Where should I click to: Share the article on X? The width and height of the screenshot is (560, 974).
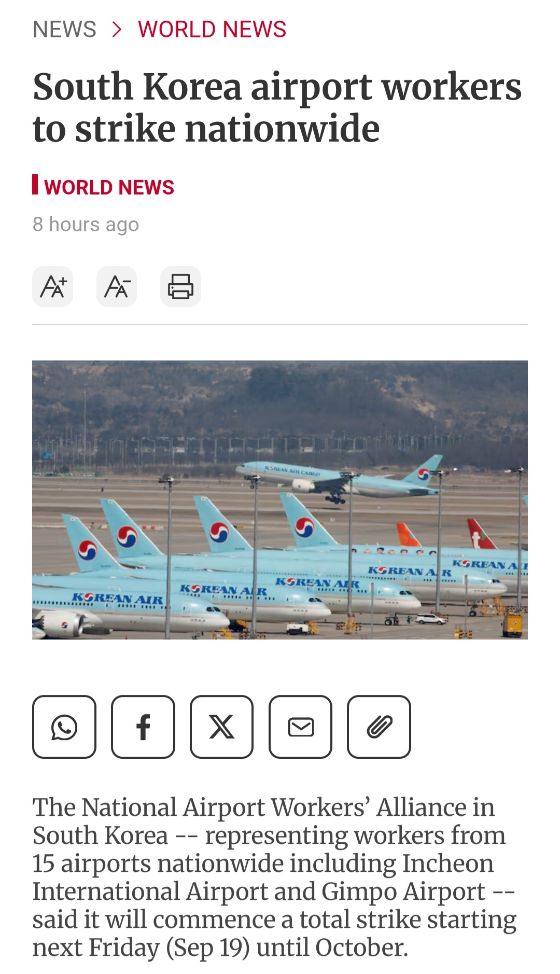(222, 727)
